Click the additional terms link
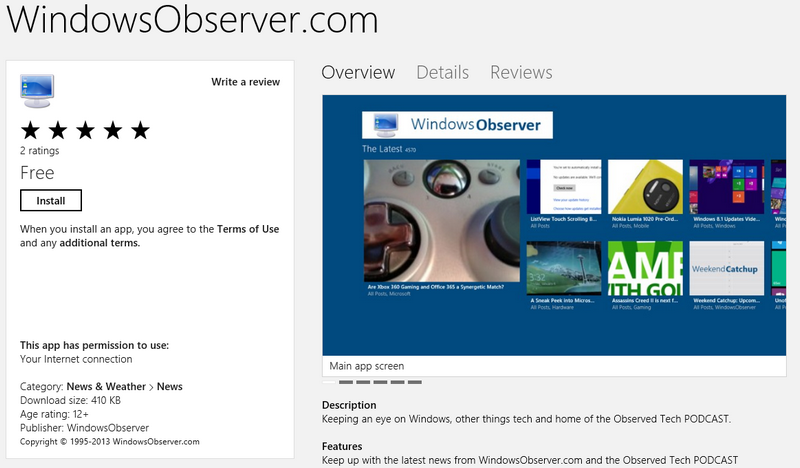The width and height of the screenshot is (800, 468). 100,243
